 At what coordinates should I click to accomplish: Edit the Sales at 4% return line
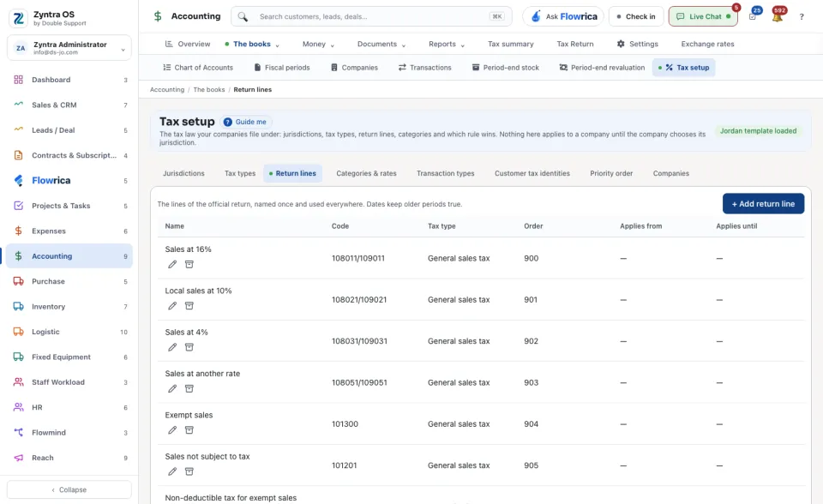point(172,347)
